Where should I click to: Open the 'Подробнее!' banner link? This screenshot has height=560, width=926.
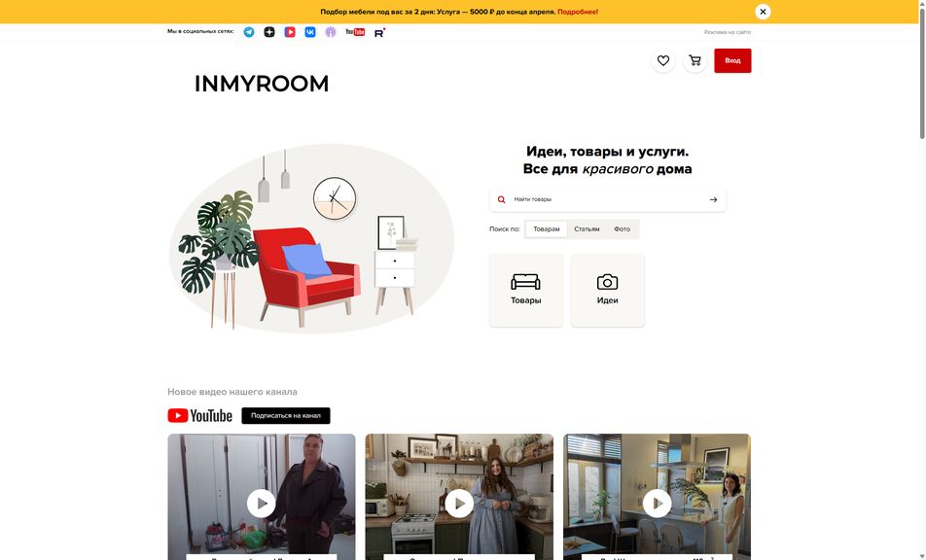578,12
